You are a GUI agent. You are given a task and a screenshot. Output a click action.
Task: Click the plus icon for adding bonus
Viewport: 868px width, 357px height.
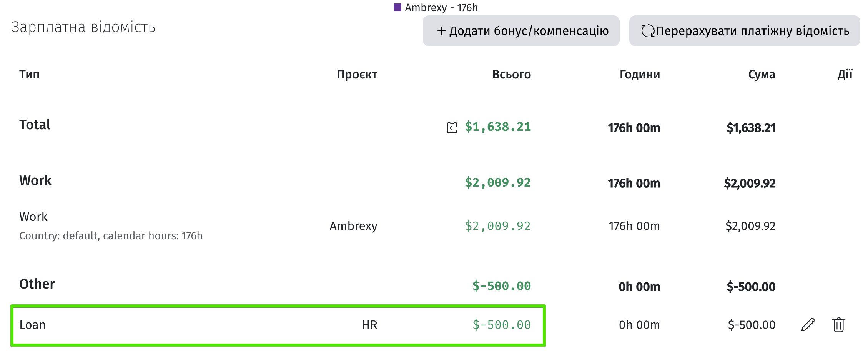(x=442, y=31)
